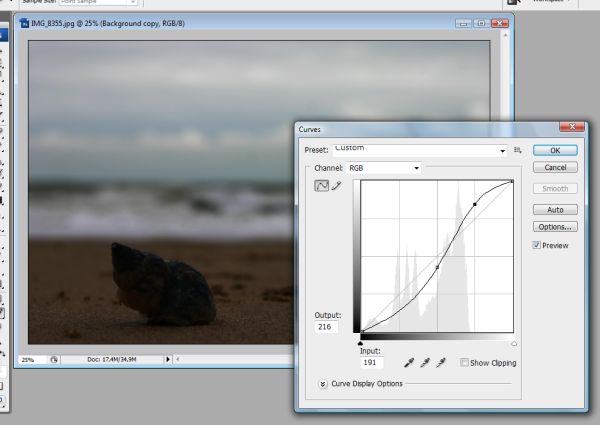
Task: Click the black point input slider
Action: pyautogui.click(x=360, y=343)
